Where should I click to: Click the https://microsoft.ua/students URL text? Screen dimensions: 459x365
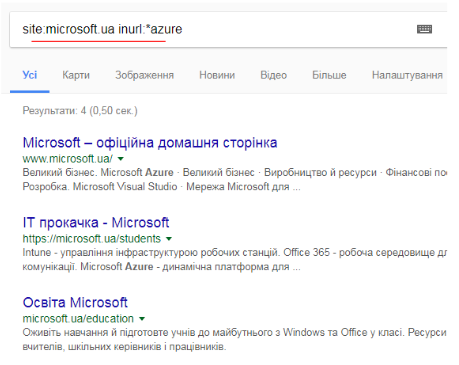point(92,239)
